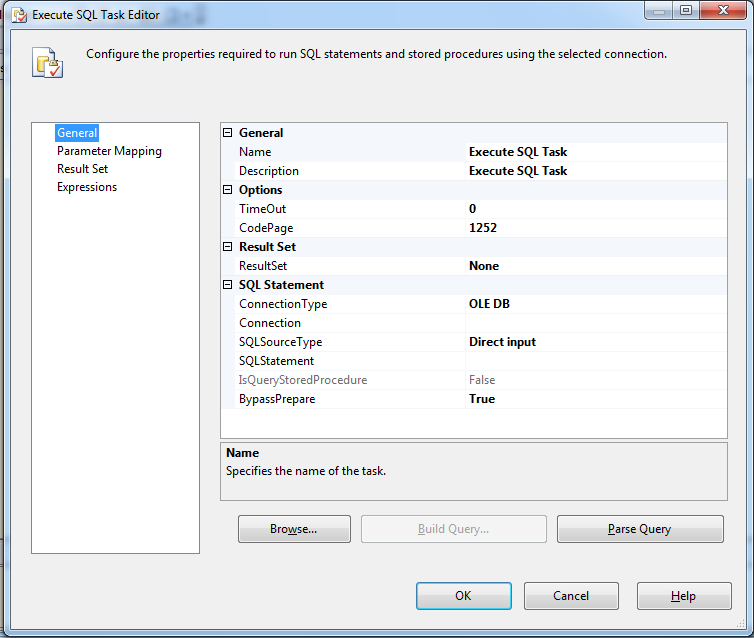Select the CodePage property label

click(266, 228)
